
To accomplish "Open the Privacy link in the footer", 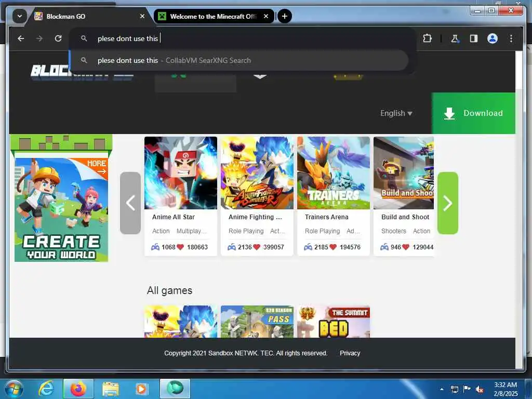I will [350, 353].
